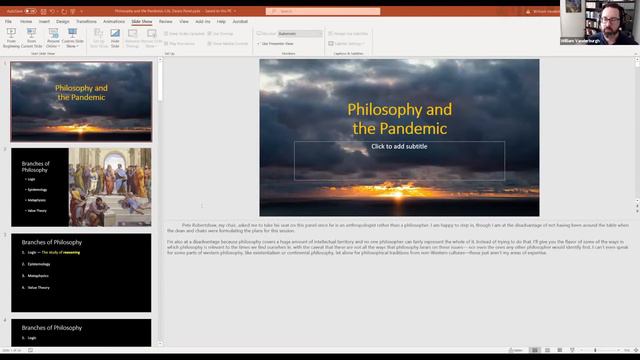This screenshot has width=640, height=360.
Task: Open the Add-ins tab
Action: (202, 22)
